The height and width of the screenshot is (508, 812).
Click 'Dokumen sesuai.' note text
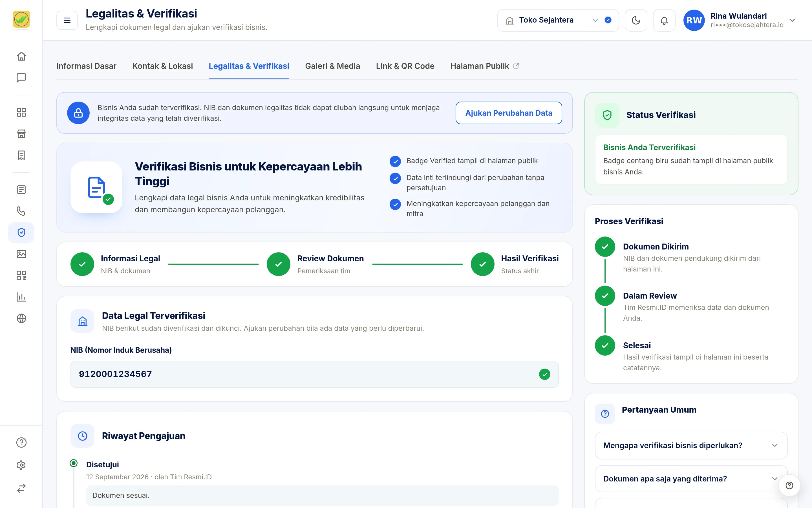(121, 495)
